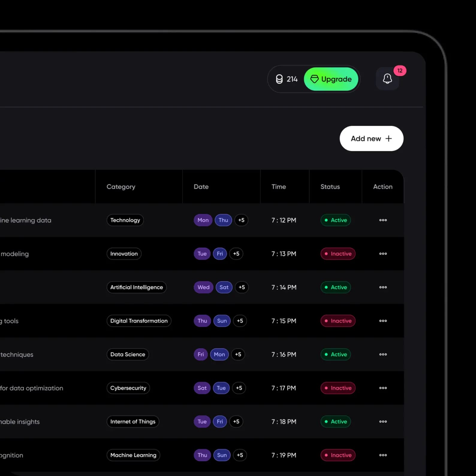Select the Data Science category tag

(x=128, y=354)
